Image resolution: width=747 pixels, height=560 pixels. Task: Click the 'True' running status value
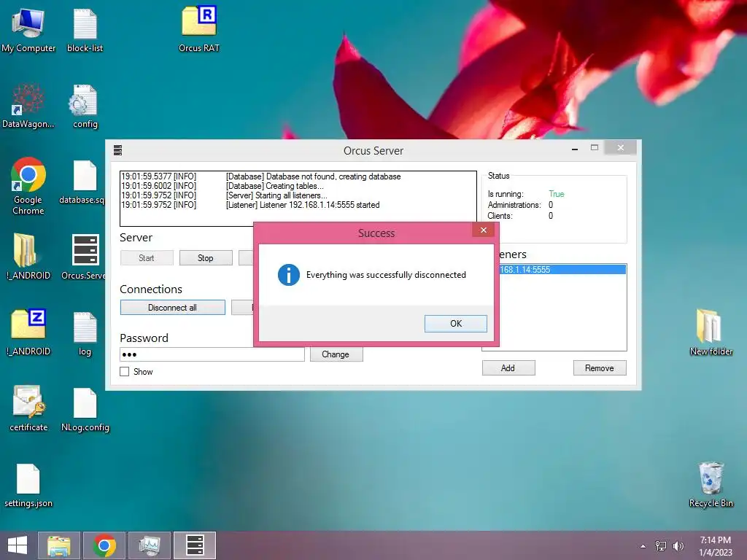[556, 194]
